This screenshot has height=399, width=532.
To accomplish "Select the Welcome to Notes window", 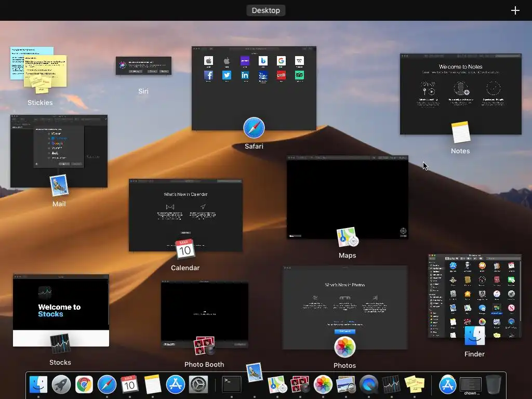I will (x=460, y=94).
